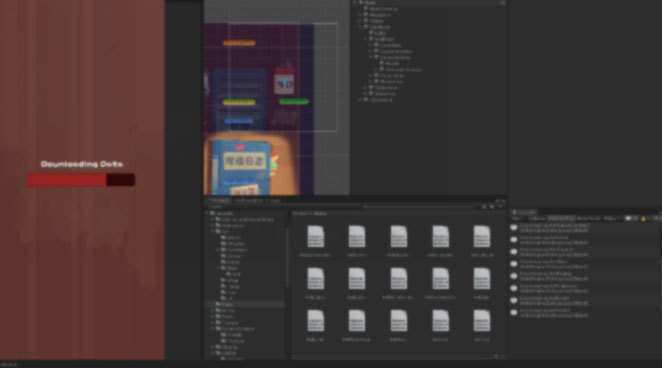Screen dimensions: 662x368
Task: Switch to the Console tab
Action: tap(524, 212)
